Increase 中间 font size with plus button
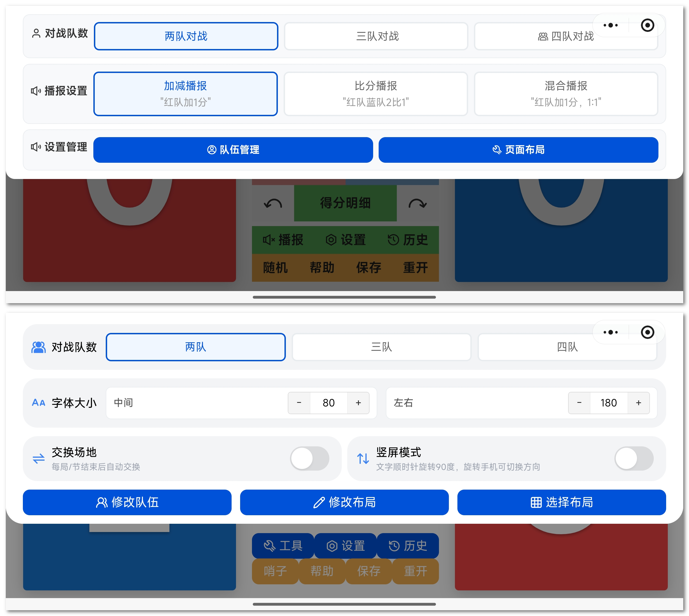Viewport: 689px width, 616px height. click(x=358, y=403)
